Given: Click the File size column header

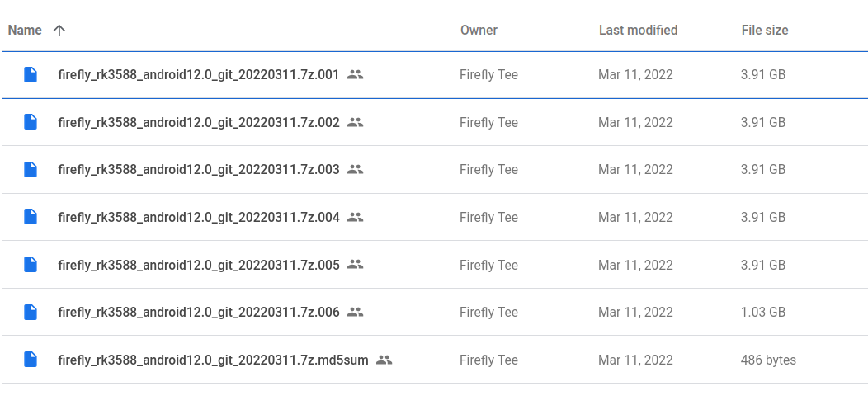Looking at the screenshot, I should coord(765,30).
